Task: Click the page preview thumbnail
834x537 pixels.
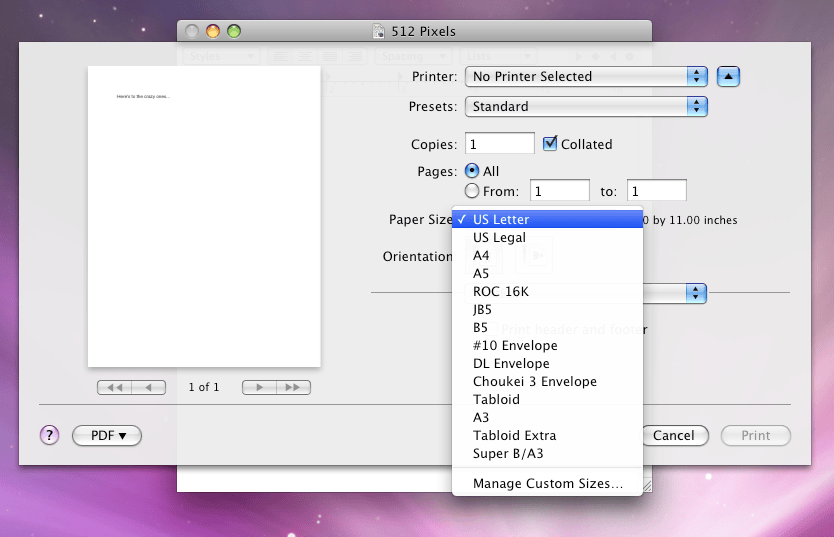Action: (204, 216)
